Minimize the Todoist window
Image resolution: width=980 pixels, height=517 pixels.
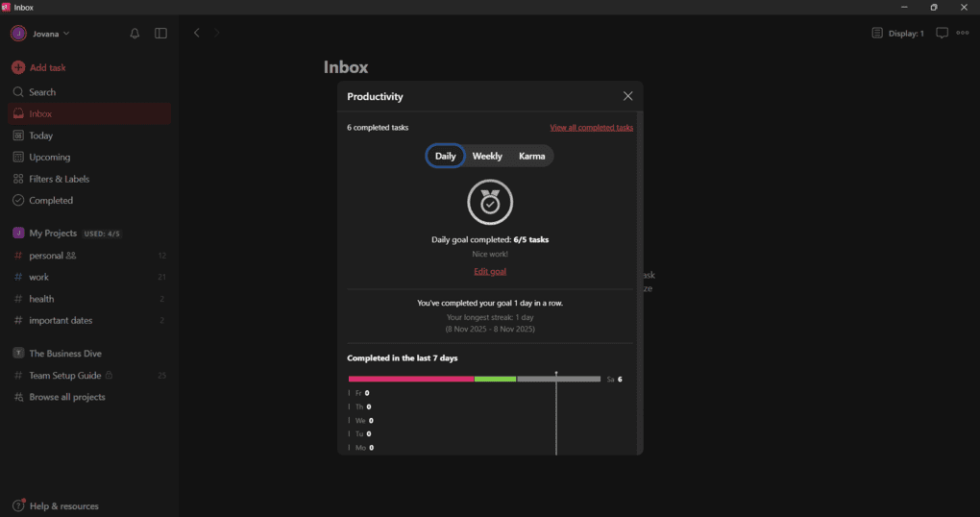(x=904, y=7)
